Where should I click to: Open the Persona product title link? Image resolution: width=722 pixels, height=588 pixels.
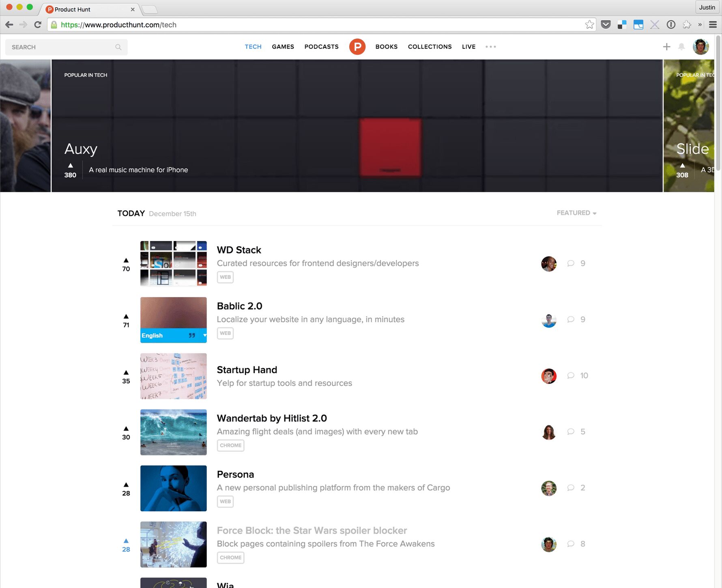pyautogui.click(x=235, y=474)
